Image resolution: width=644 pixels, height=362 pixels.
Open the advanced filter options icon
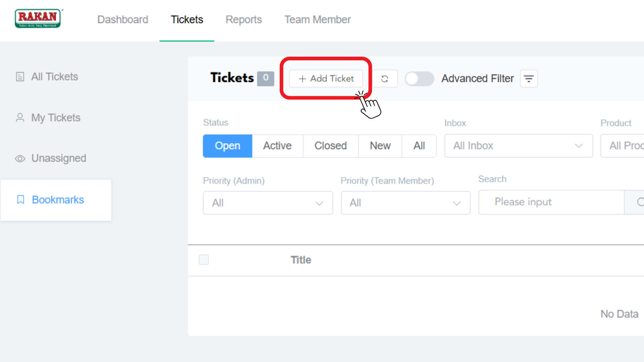point(529,79)
